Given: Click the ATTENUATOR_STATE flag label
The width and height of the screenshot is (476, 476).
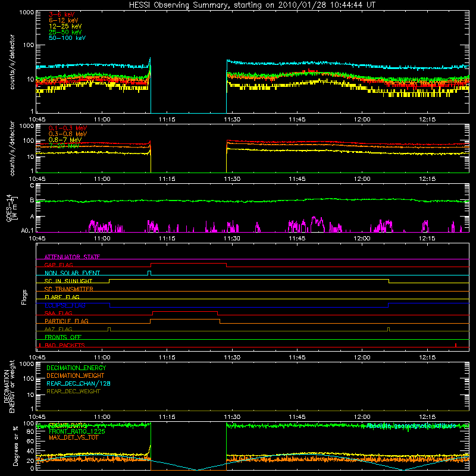Looking at the screenshot, I should point(72,257).
